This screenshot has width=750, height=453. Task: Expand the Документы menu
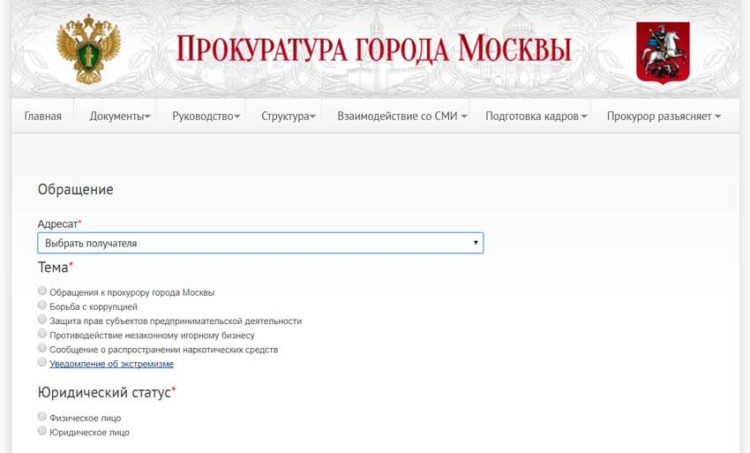(120, 116)
